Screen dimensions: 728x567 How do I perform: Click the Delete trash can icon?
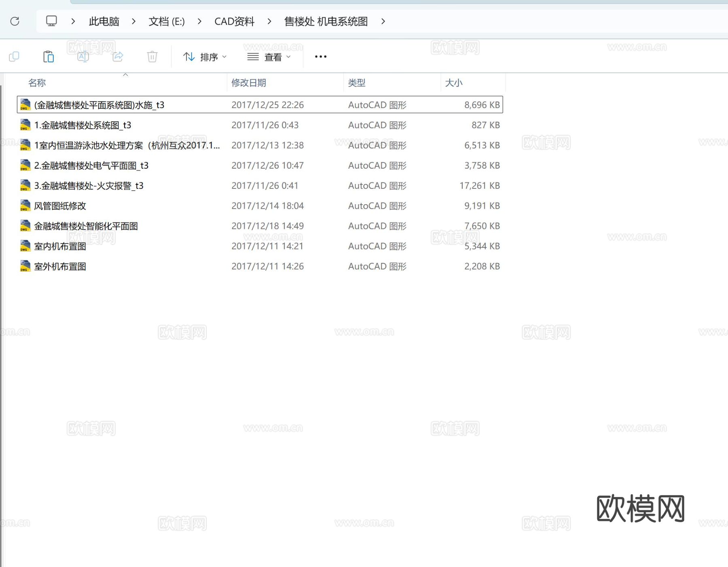click(152, 57)
